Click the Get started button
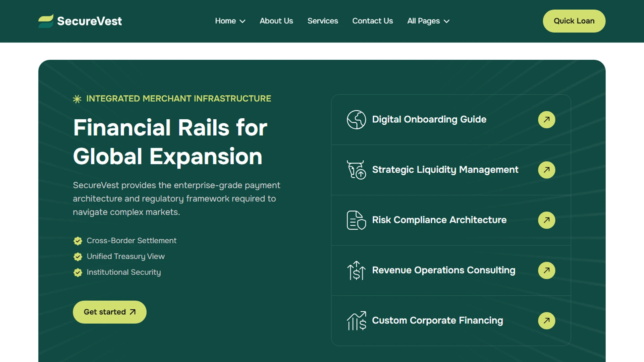Image resolution: width=644 pixels, height=362 pixels. (x=110, y=312)
